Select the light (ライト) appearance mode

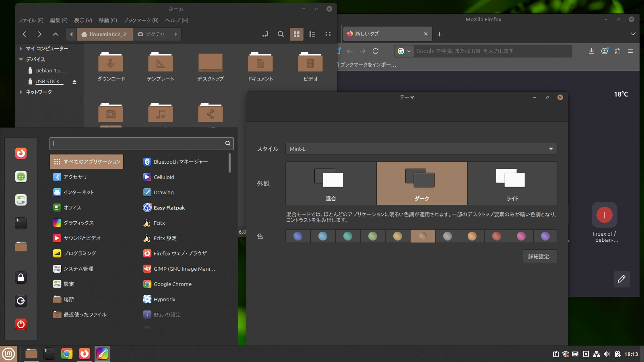[512, 183]
